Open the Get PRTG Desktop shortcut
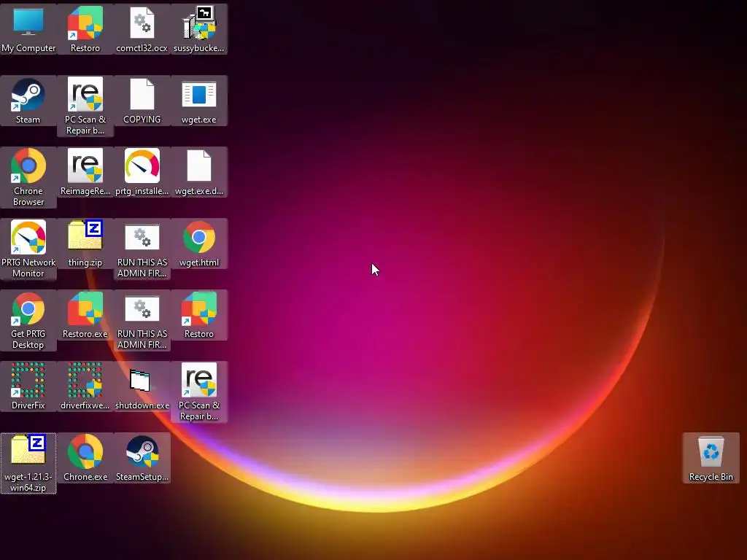 pos(28,320)
